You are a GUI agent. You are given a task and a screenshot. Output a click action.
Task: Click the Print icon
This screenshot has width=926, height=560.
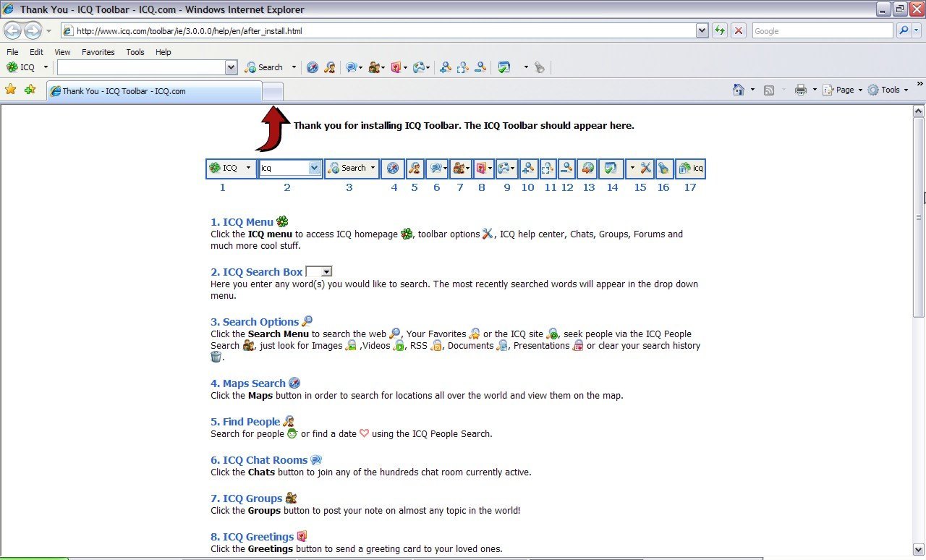coord(801,90)
